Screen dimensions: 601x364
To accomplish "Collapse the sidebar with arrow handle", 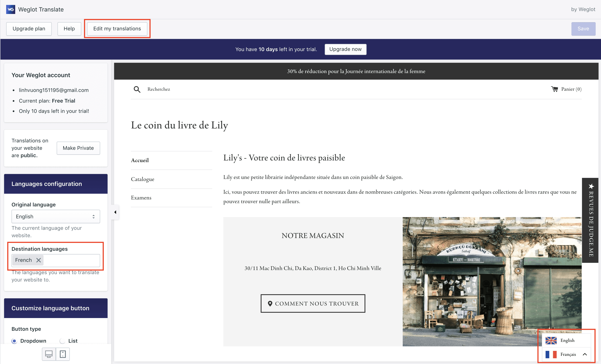I will pyautogui.click(x=115, y=212).
